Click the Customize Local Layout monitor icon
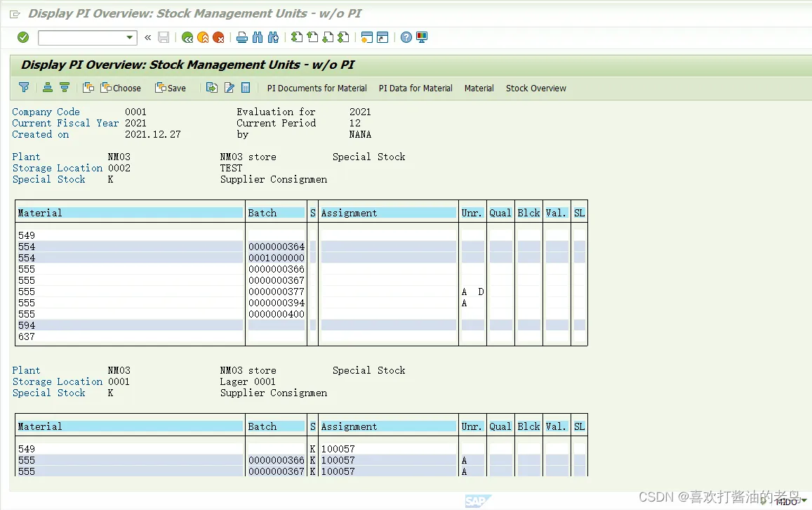 (422, 37)
